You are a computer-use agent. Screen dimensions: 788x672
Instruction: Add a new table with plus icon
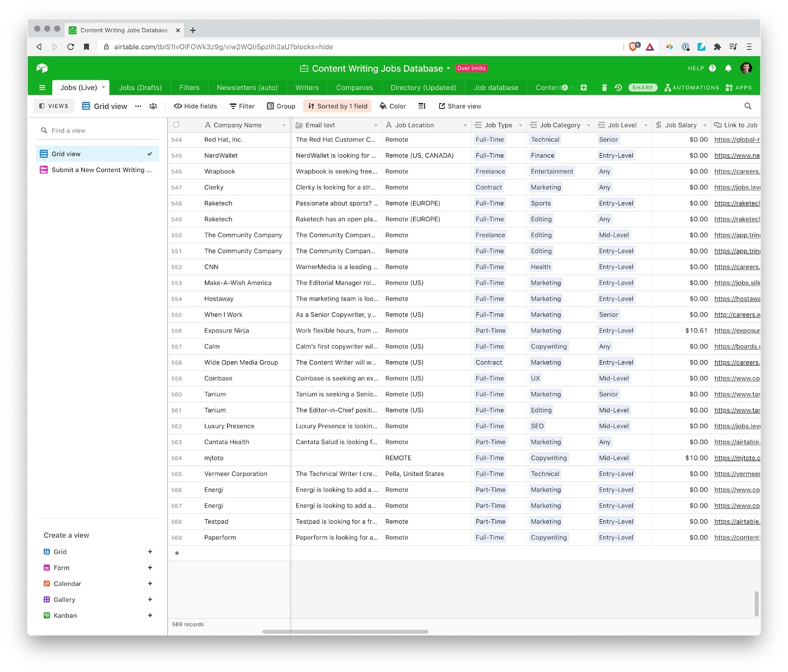(584, 88)
